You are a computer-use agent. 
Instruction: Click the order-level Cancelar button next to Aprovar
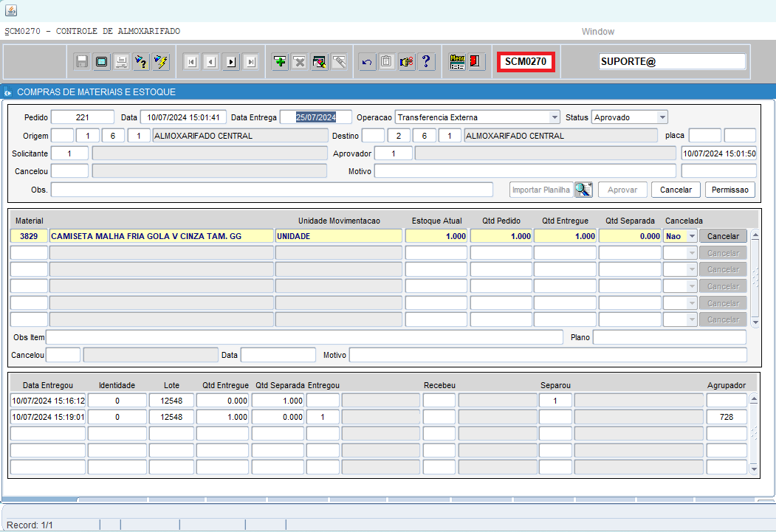click(676, 190)
